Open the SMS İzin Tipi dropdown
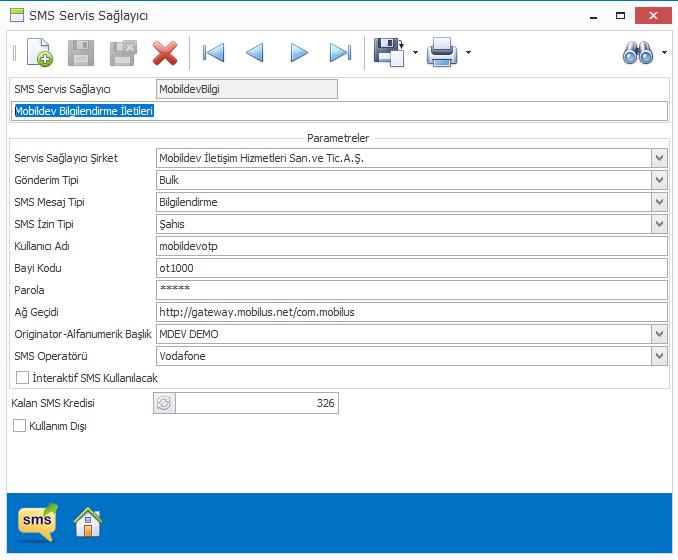The width and height of the screenshot is (678, 560). [x=659, y=224]
